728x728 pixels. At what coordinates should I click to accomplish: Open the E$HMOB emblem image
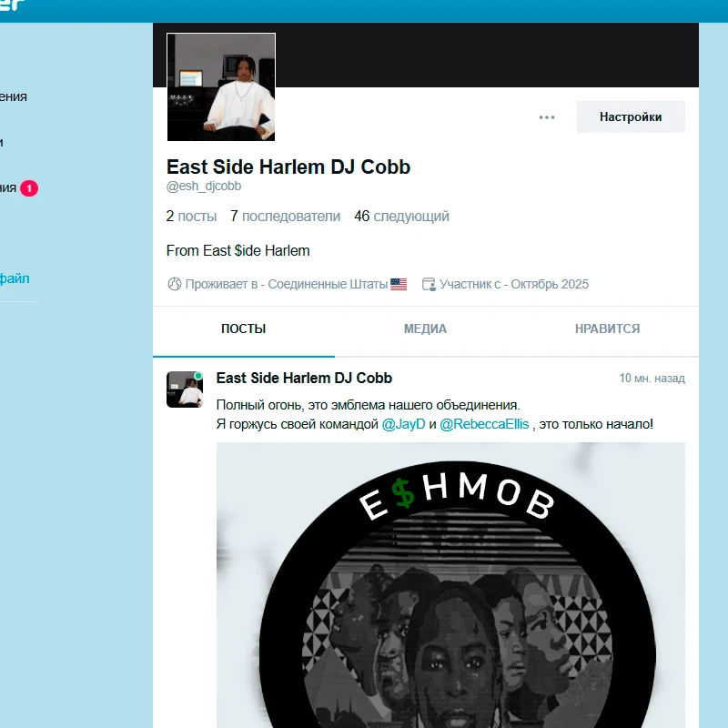450,585
